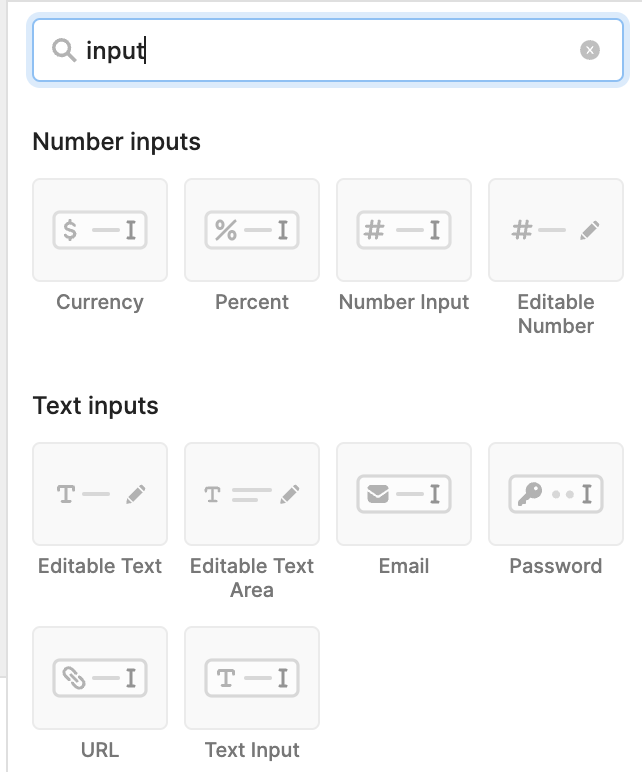Click the Text Input label
The height and width of the screenshot is (772, 642).
click(x=252, y=750)
